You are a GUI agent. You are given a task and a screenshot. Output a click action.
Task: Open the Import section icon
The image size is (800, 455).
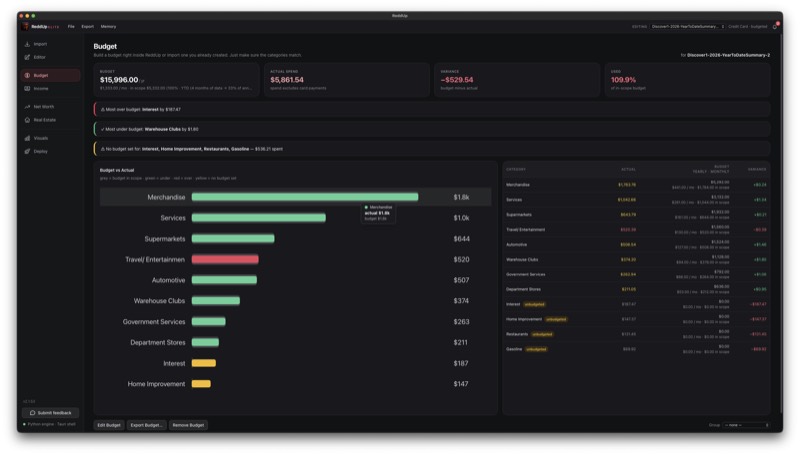27,44
